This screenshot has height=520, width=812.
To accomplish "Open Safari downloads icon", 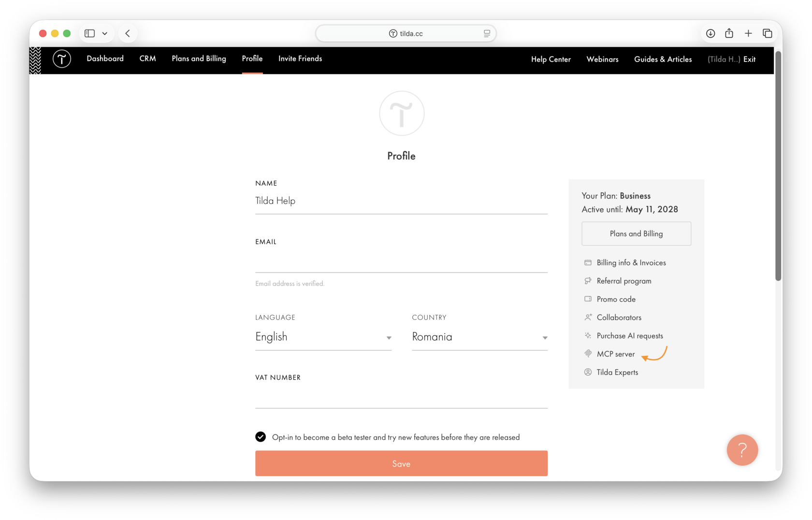I will [x=710, y=33].
